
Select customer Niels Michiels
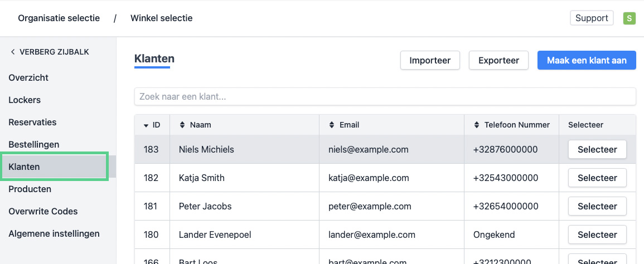click(597, 149)
